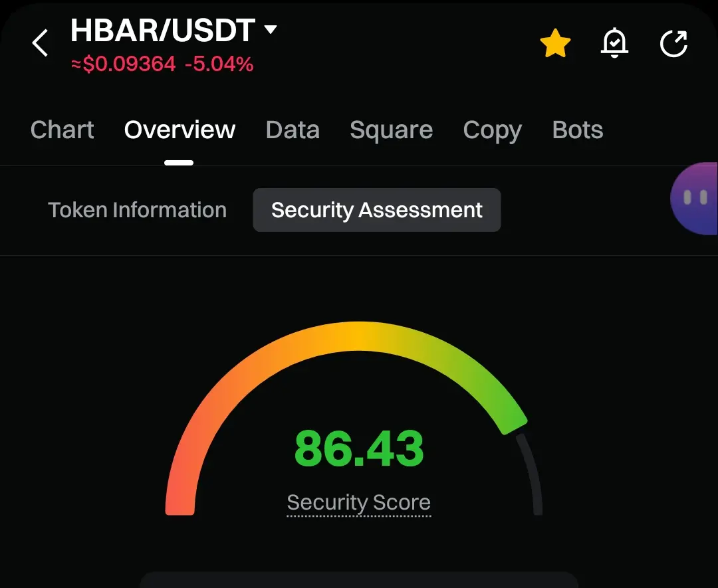Go back using the left arrow icon
This screenshot has height=588, width=718.
tap(40, 43)
